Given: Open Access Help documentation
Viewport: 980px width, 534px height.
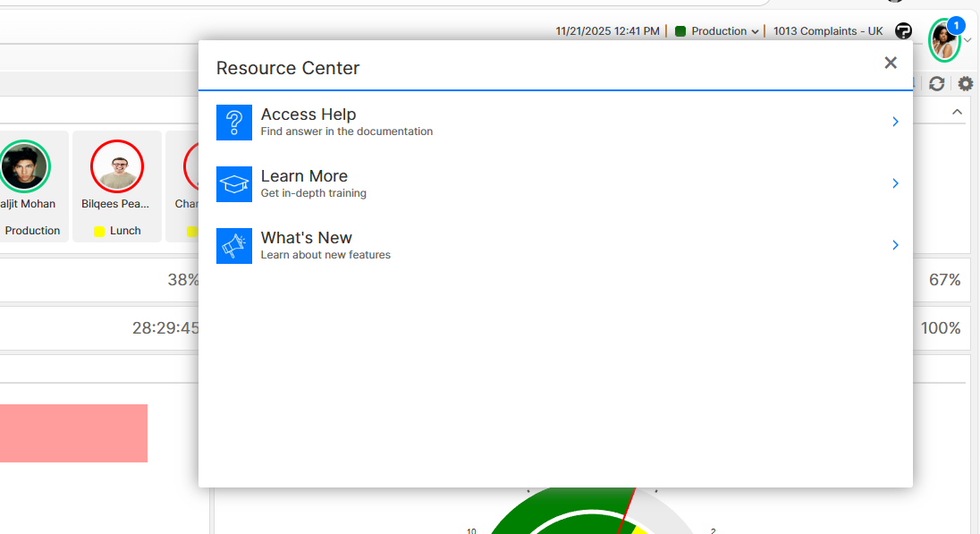Looking at the screenshot, I should 308,114.
